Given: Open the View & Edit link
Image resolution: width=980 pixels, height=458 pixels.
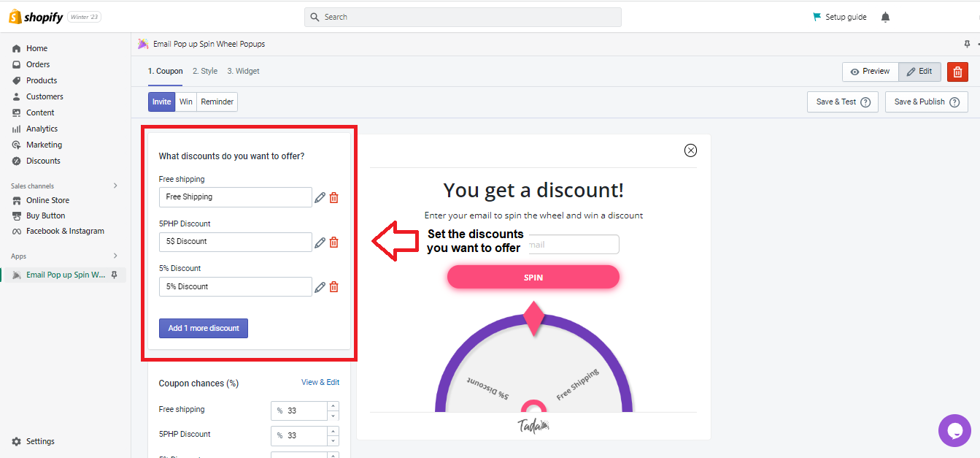Looking at the screenshot, I should [x=320, y=382].
